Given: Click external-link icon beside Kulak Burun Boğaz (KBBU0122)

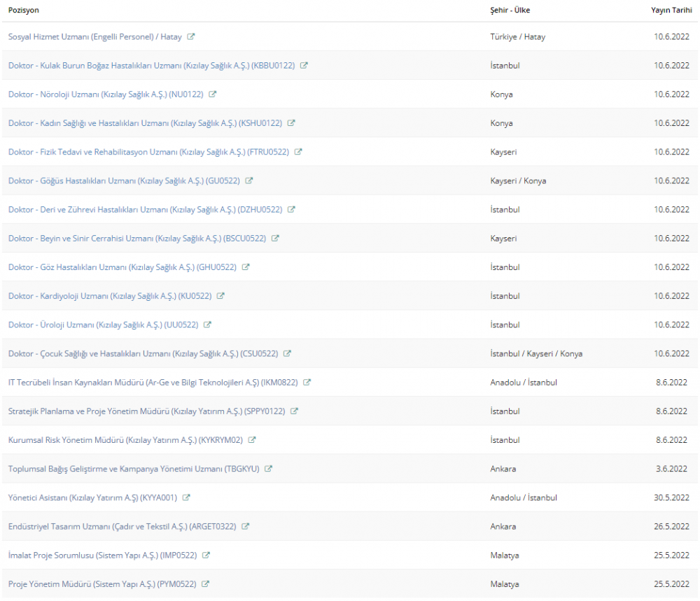Looking at the screenshot, I should pyautogui.click(x=304, y=65).
